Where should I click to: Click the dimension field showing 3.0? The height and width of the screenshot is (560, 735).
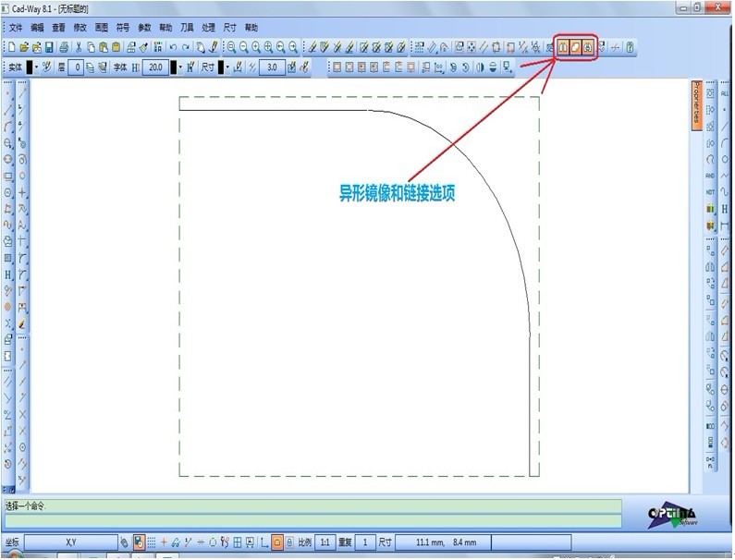pyautogui.click(x=272, y=67)
